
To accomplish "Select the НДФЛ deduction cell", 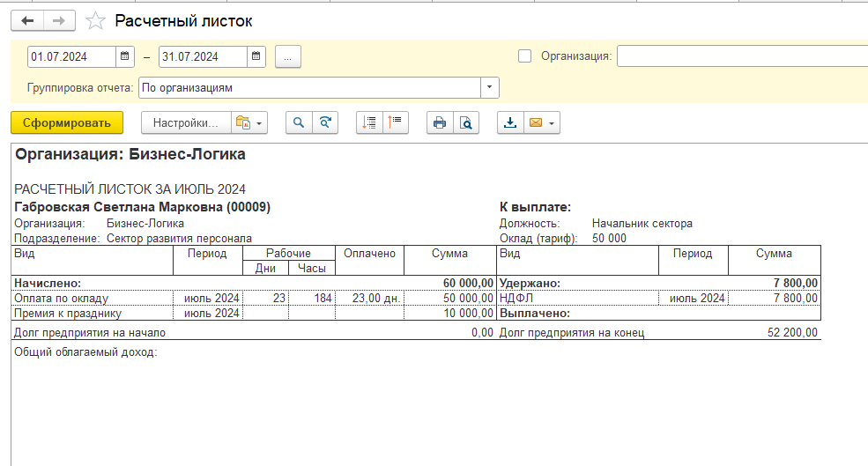I will pyautogui.click(x=577, y=299).
